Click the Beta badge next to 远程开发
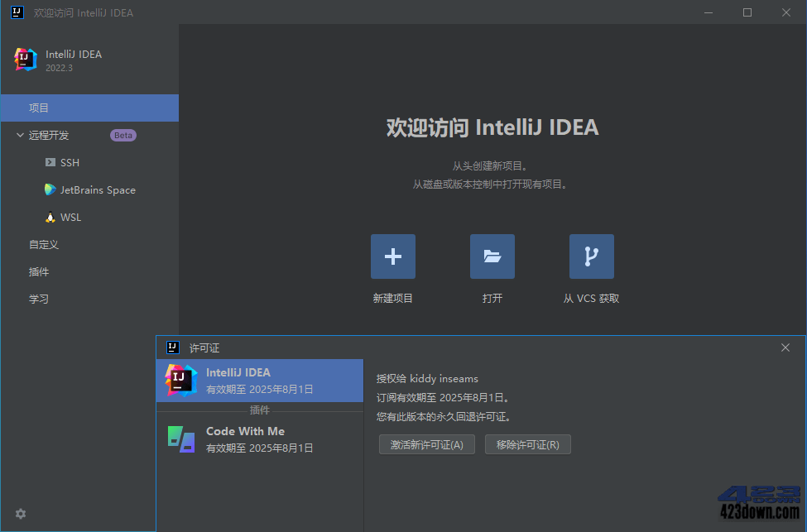This screenshot has height=532, width=807. click(122, 135)
